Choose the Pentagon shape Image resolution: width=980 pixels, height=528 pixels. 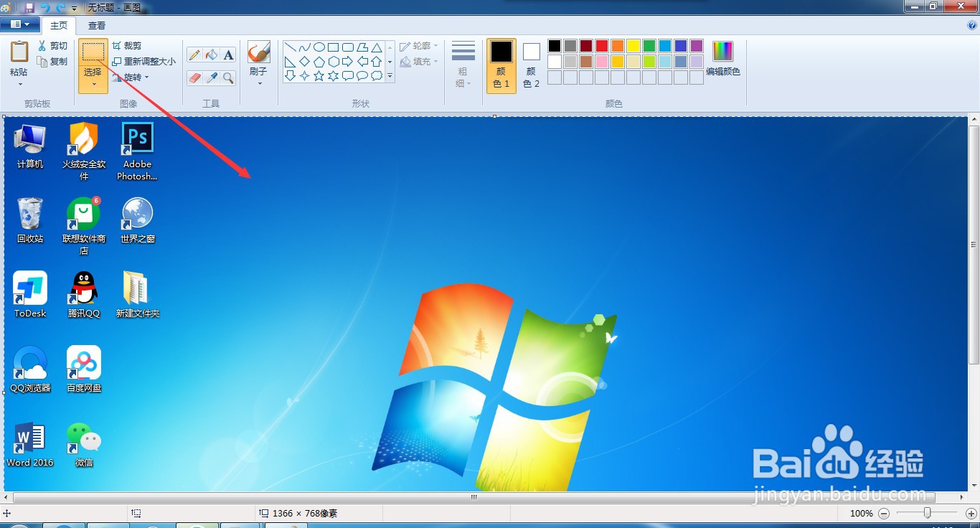[x=319, y=62]
